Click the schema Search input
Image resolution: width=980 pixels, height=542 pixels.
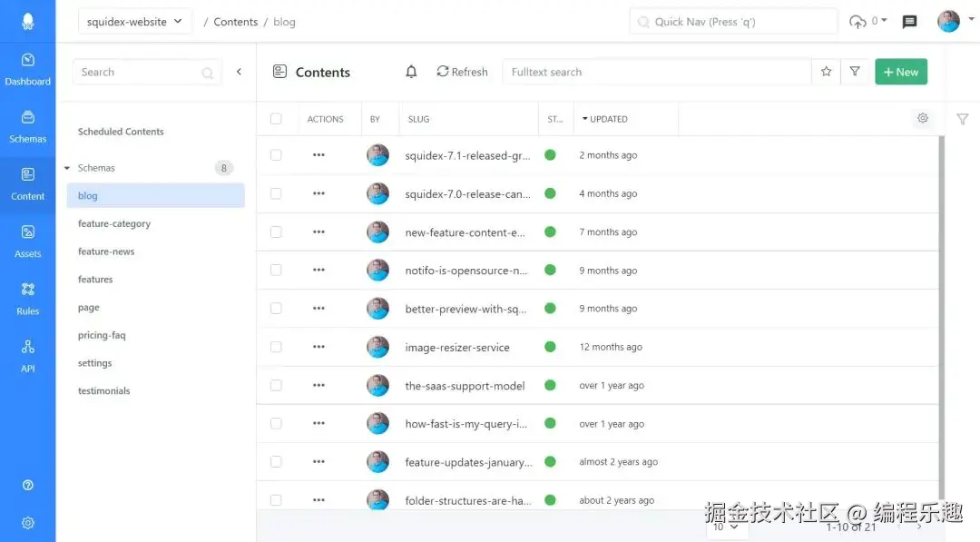147,72
